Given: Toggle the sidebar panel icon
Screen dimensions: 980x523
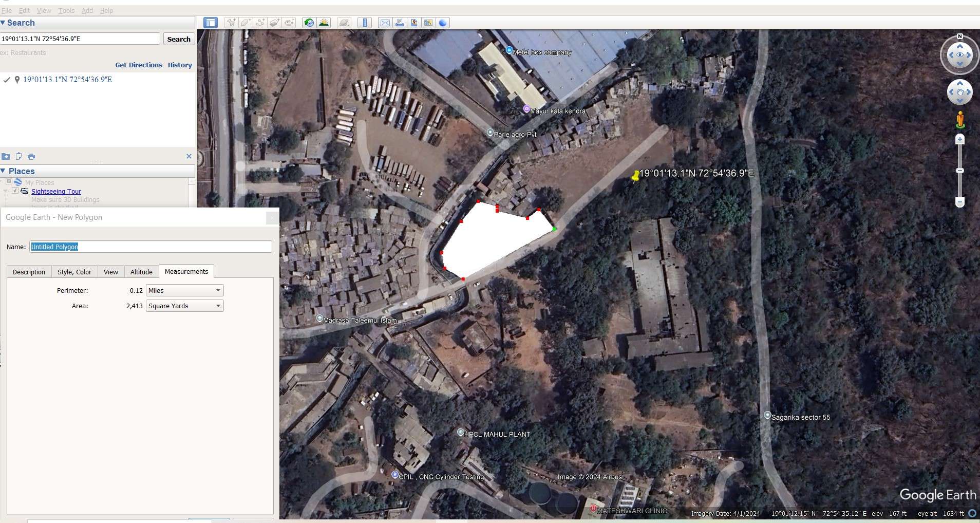Looking at the screenshot, I should pyautogui.click(x=210, y=23).
